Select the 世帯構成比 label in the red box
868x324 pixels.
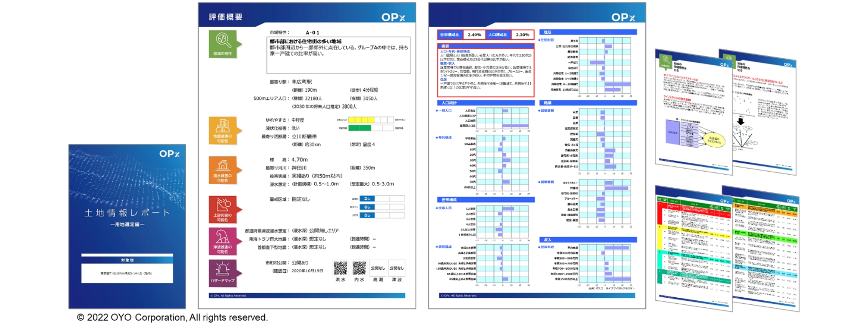450,35
